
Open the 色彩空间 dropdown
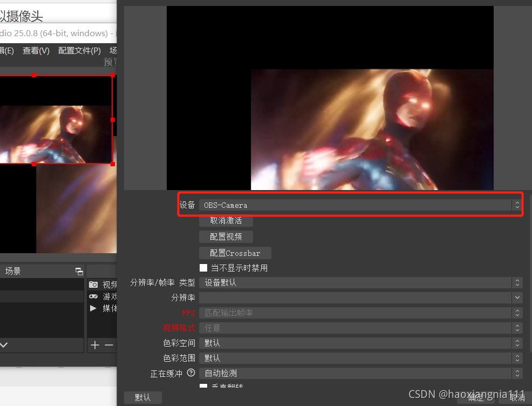(x=360, y=343)
